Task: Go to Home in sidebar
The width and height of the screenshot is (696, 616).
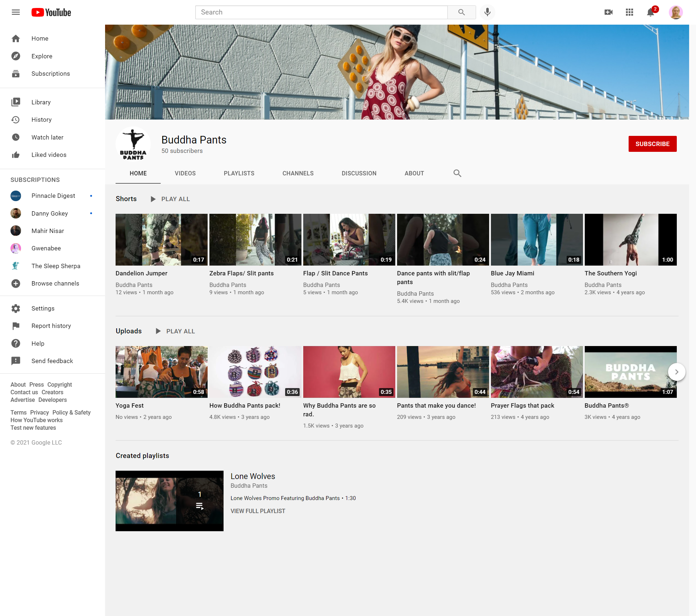Action: pyautogui.click(x=53, y=38)
